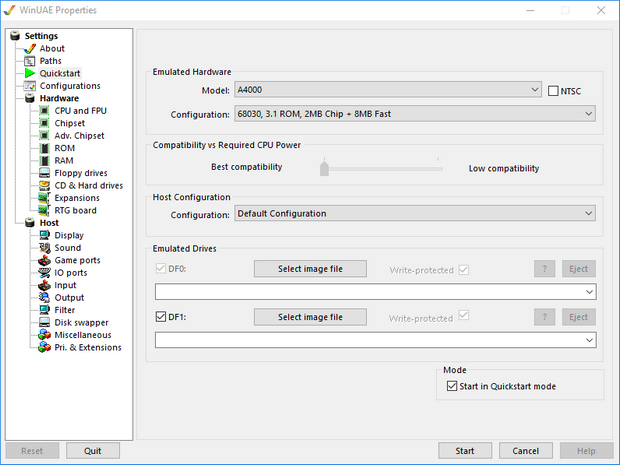Click the green Quickstart arrow icon

30,73
